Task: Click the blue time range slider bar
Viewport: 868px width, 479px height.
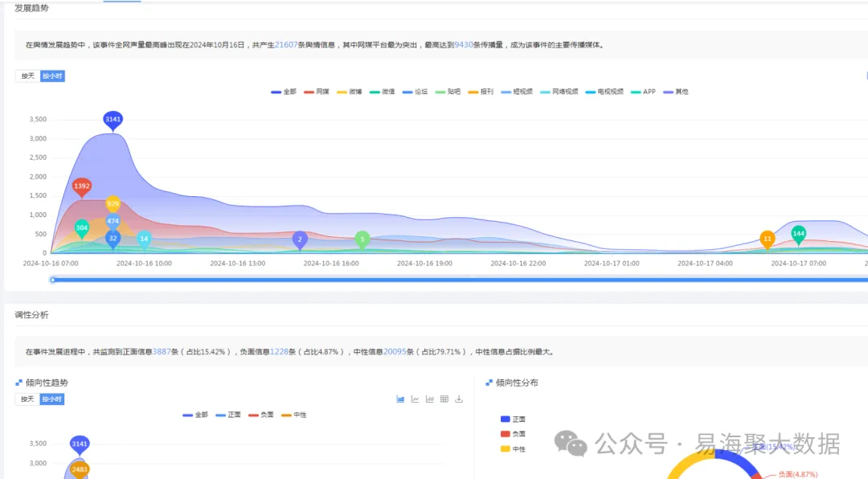Action: click(x=461, y=280)
